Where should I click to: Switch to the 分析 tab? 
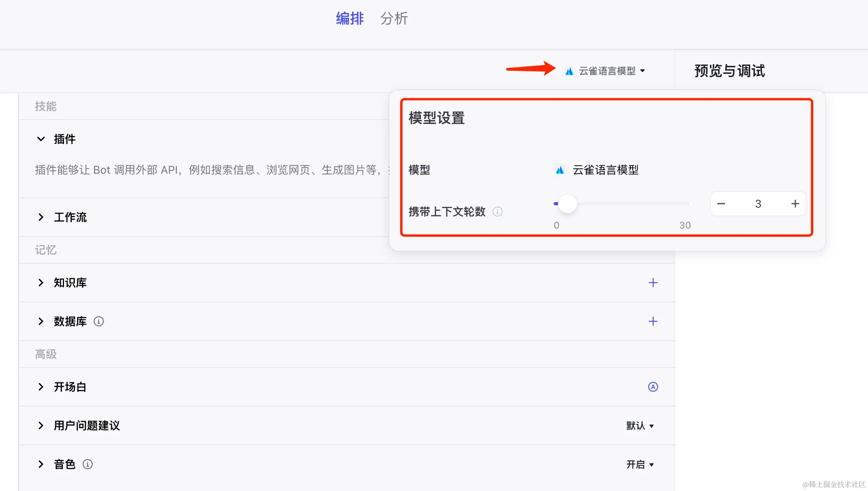pyautogui.click(x=394, y=19)
